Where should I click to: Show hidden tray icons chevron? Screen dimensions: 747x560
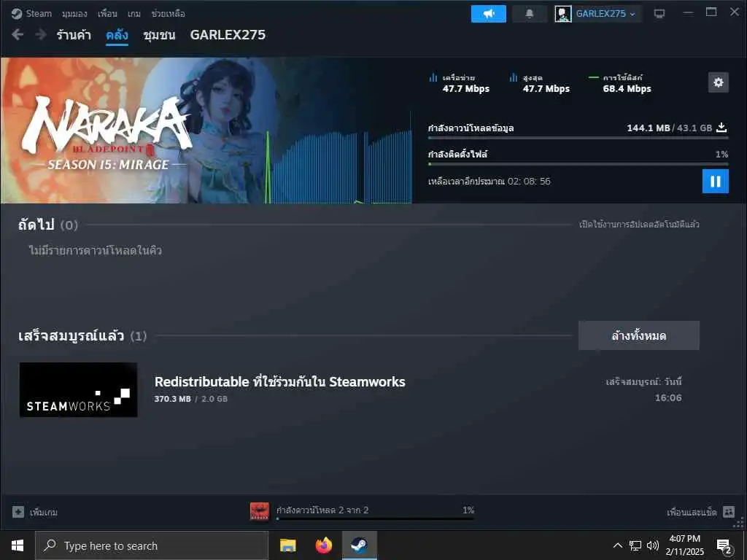(617, 545)
